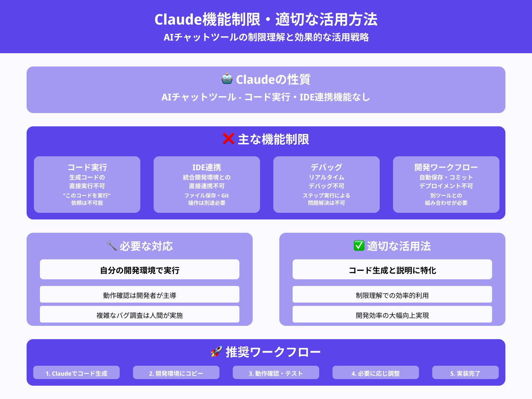
Task: Click text ステップ実行による問題解決は不可
Action: tap(327, 199)
